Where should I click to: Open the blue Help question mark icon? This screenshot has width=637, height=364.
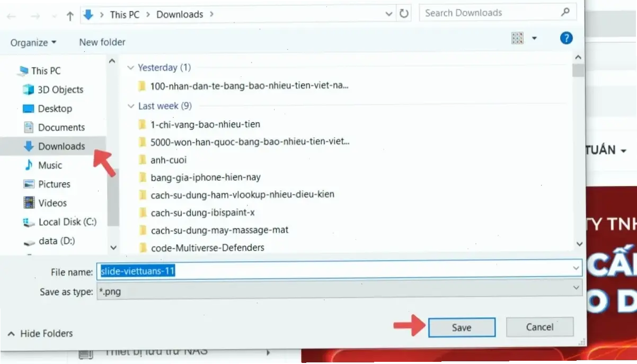(x=566, y=38)
